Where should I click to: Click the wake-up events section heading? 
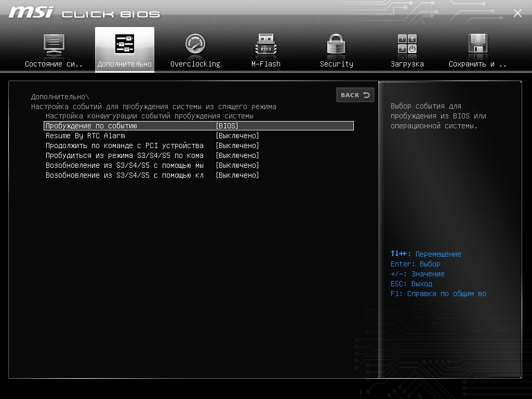coord(154,107)
